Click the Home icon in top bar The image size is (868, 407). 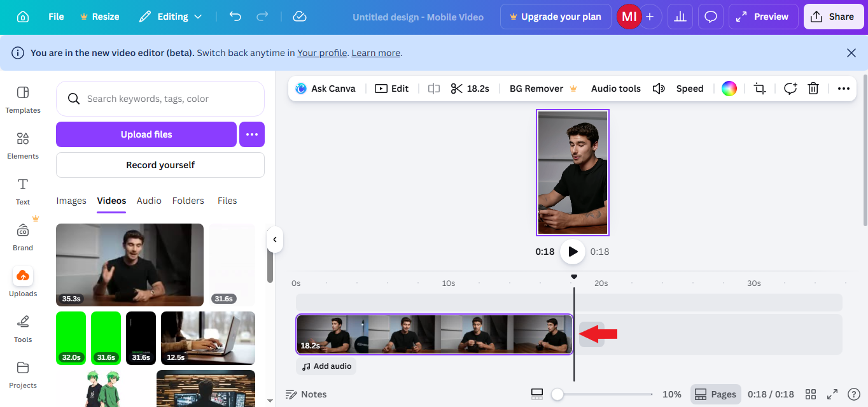pos(23,17)
